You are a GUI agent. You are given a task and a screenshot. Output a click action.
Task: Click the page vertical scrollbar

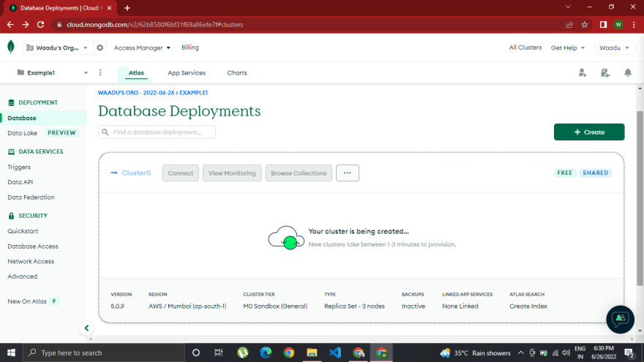coord(640,199)
